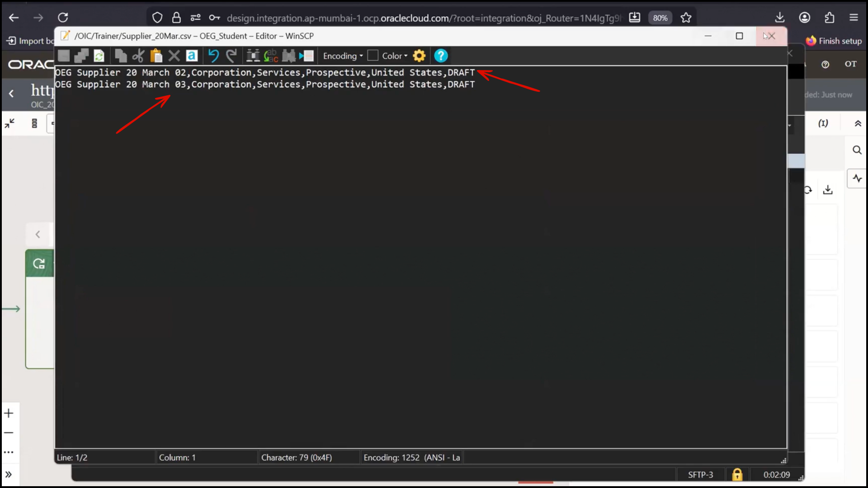Viewport: 868px width, 488px height.
Task: Open the Oracle help question mark icon
Action: tap(825, 64)
